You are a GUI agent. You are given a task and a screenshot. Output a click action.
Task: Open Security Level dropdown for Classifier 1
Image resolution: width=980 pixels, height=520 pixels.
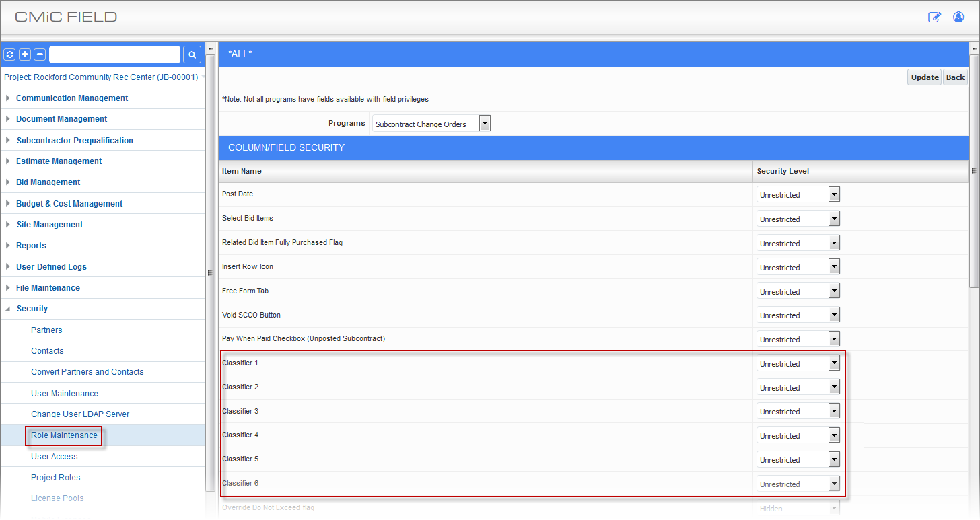point(834,363)
